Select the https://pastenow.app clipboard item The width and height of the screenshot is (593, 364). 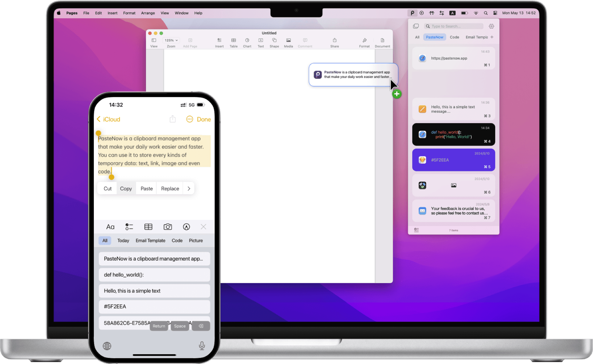click(x=453, y=58)
